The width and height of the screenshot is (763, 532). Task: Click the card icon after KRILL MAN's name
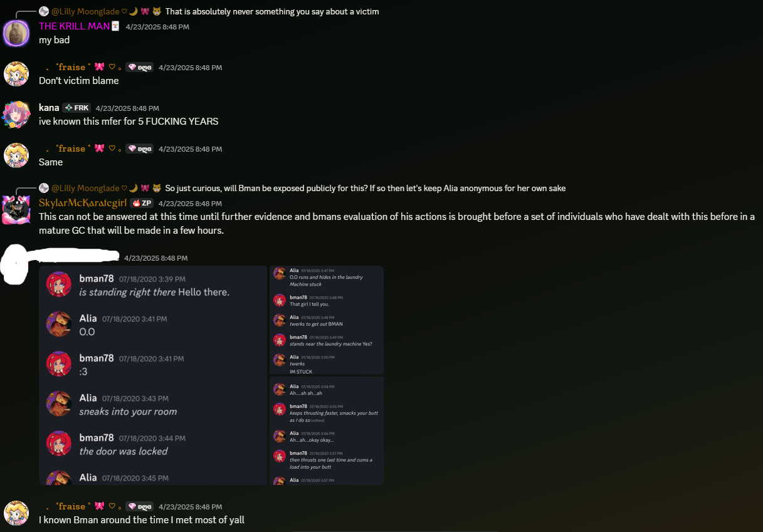coord(115,26)
